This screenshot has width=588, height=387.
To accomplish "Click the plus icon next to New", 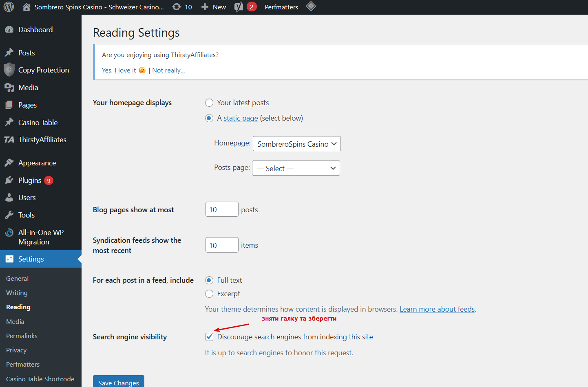I will 205,7.
